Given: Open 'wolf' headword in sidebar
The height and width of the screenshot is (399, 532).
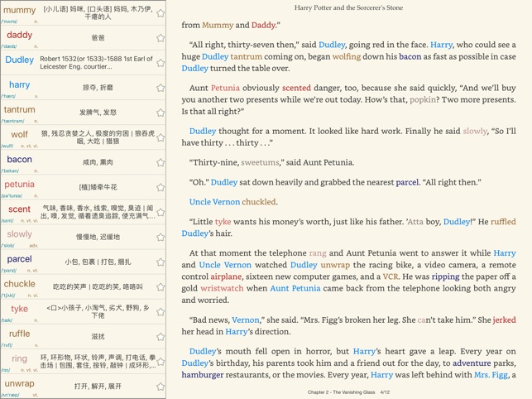Looking at the screenshot, I should [x=19, y=134].
